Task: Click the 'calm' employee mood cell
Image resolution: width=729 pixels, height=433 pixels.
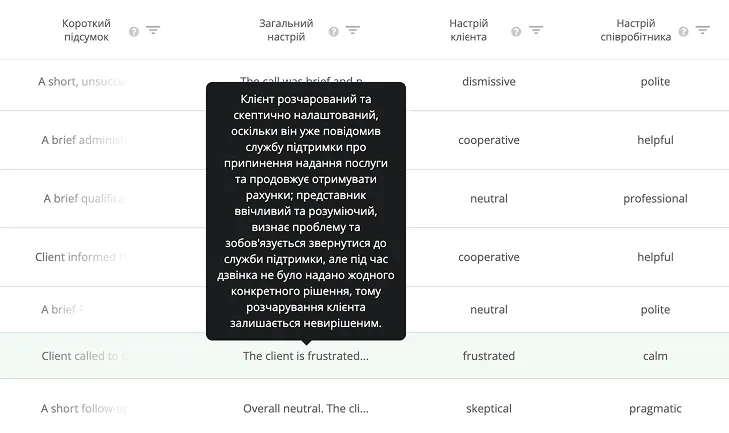Action: (655, 356)
